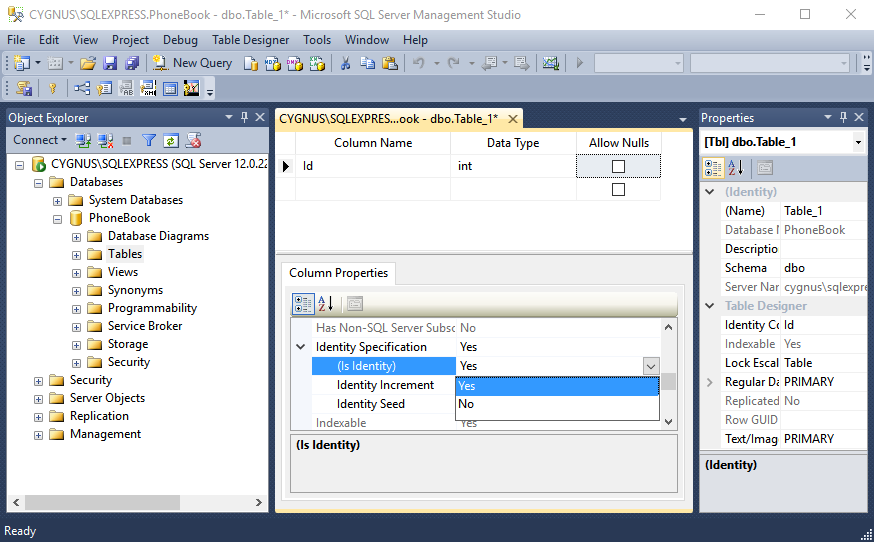Collapse the CYGNUS\SQLEXPRESS server node
Image resolution: width=874 pixels, height=542 pixels.
point(20,165)
